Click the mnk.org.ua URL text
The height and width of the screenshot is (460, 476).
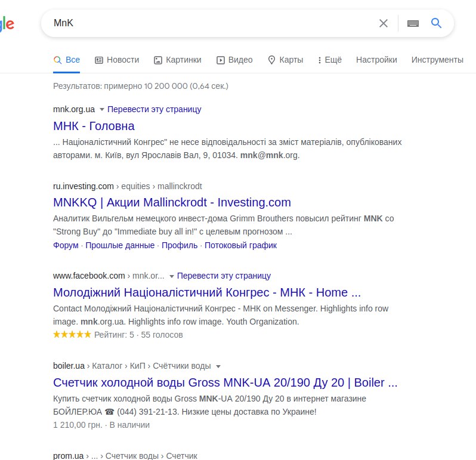click(74, 109)
